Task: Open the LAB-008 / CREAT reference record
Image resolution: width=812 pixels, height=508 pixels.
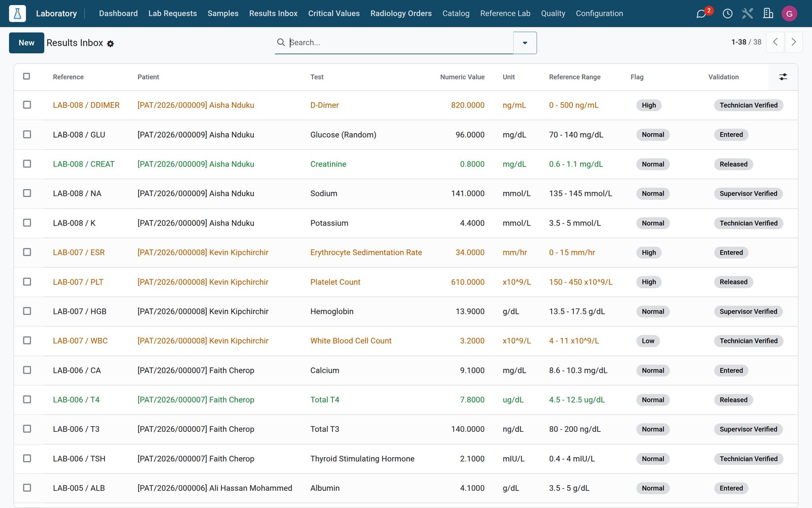Action: 84,164
